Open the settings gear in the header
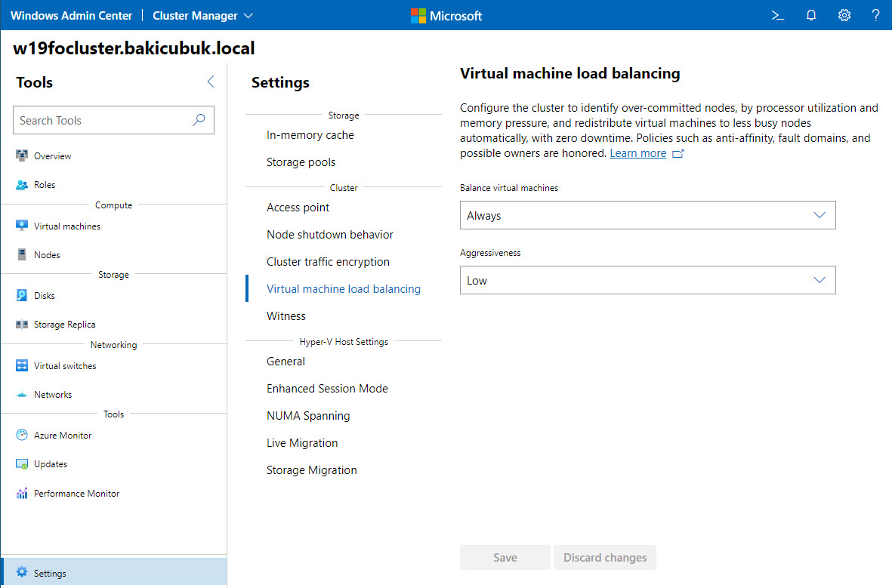This screenshot has width=892, height=588. pyautogui.click(x=844, y=15)
